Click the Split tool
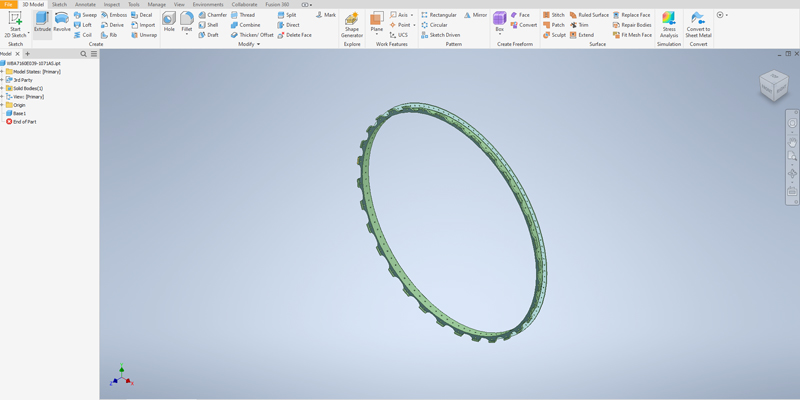The height and width of the screenshot is (400, 800). coord(287,15)
